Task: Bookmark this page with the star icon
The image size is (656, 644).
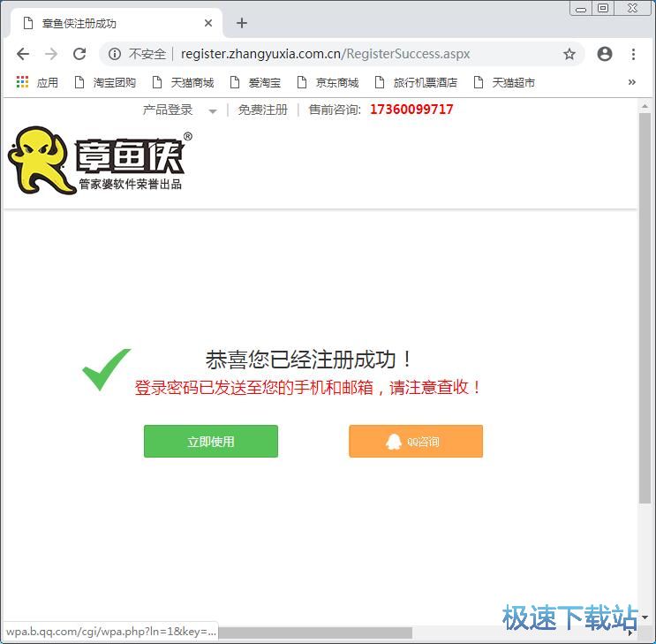Action: tap(569, 54)
